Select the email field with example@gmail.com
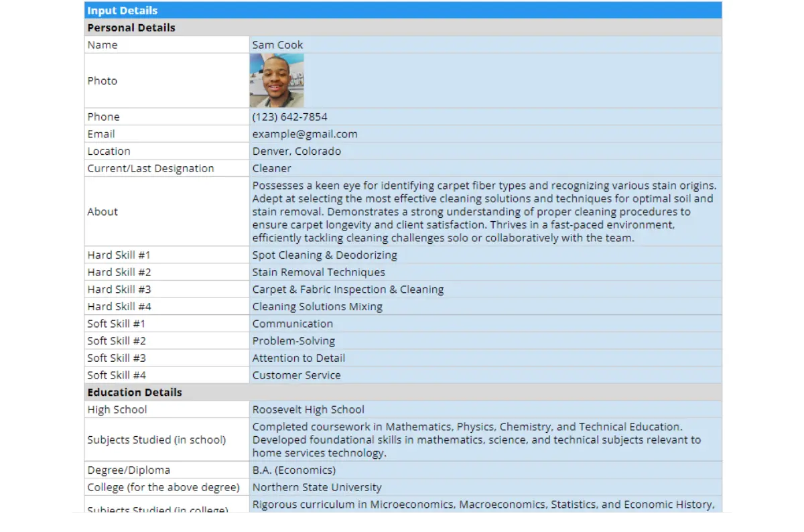 coord(485,134)
